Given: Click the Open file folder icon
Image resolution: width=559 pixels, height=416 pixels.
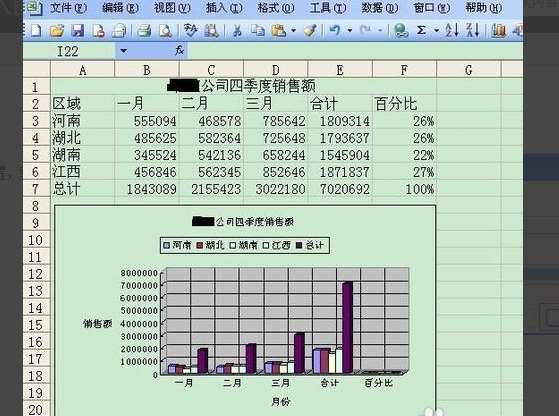Looking at the screenshot, I should point(57,31).
